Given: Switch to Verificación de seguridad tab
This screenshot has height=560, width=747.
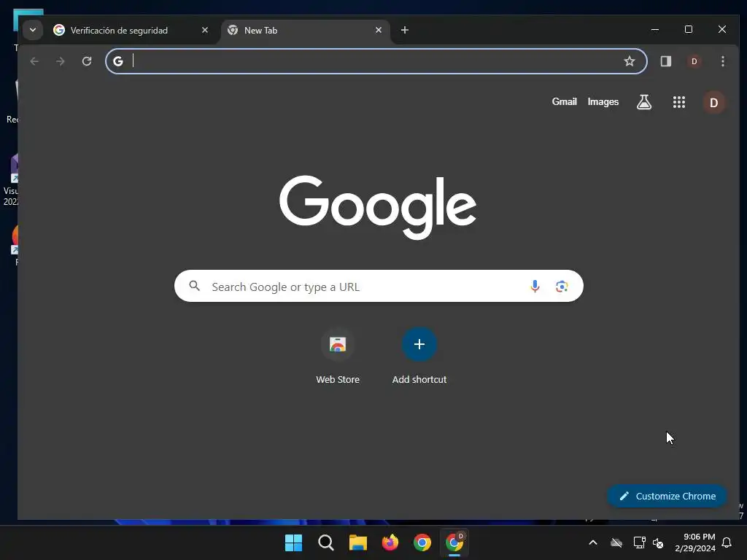Looking at the screenshot, I should click(x=119, y=30).
